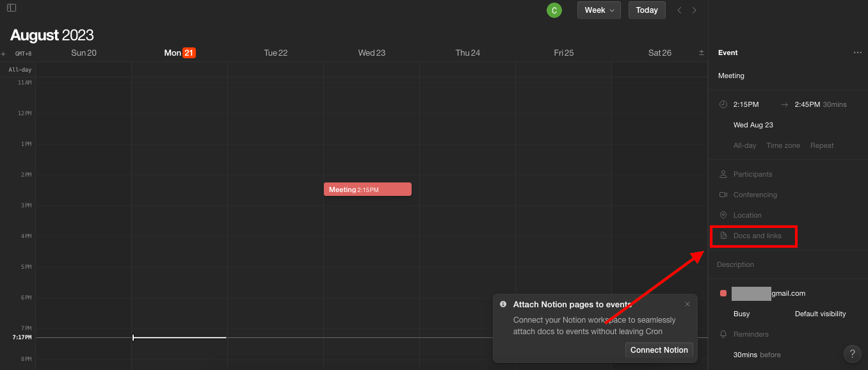Select the Wed 23 day header
The image size is (868, 370).
371,52
